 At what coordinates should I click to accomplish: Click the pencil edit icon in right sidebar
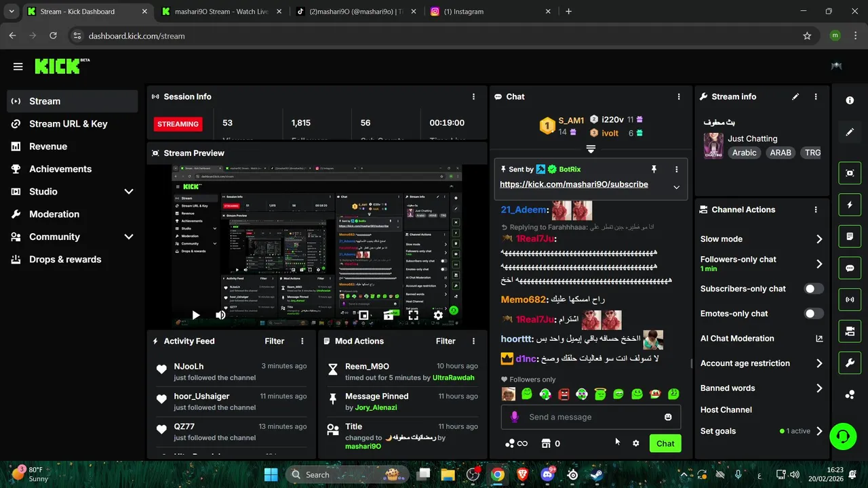[x=850, y=132]
